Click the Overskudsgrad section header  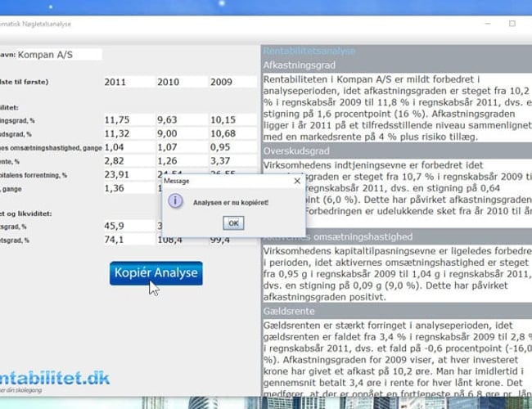point(295,151)
